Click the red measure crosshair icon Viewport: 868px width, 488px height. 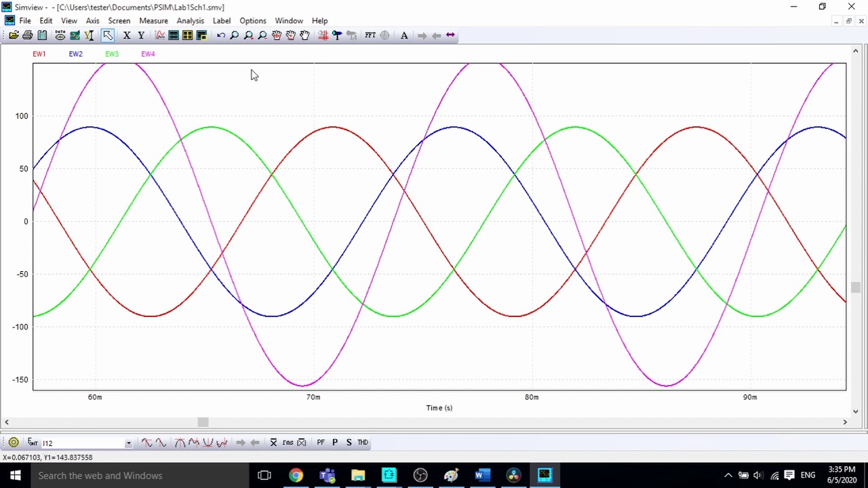(323, 35)
